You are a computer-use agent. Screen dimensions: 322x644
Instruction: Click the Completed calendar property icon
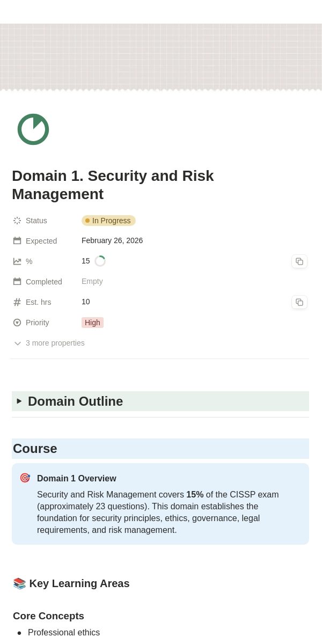coord(17,282)
